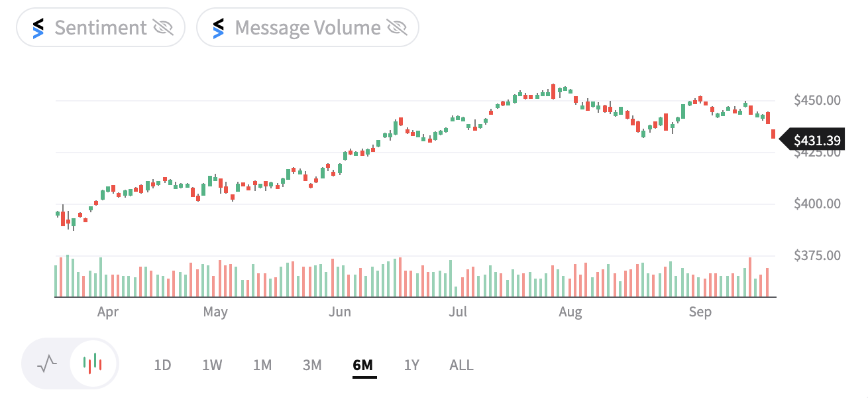
Task: Show the ALL-time chart range
Action: (x=460, y=364)
